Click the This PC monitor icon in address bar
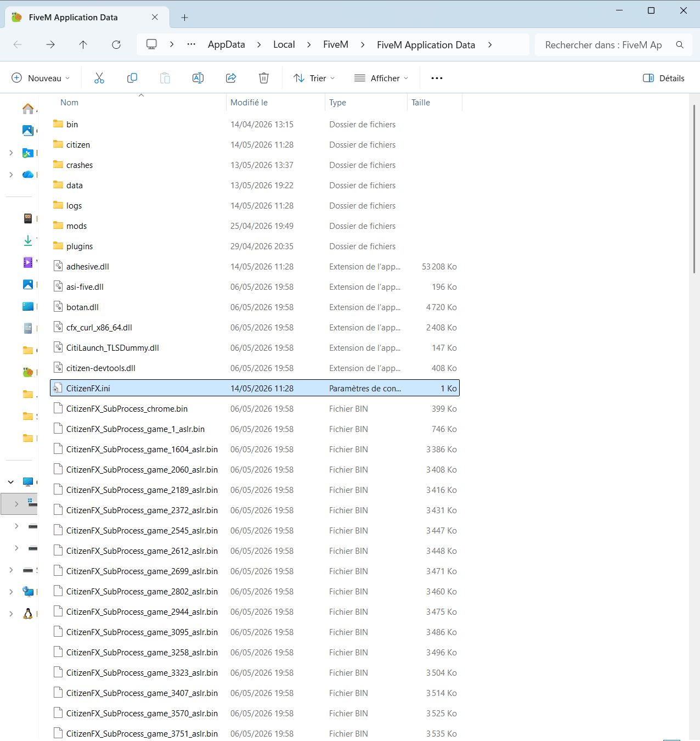700x741 pixels. tap(151, 44)
